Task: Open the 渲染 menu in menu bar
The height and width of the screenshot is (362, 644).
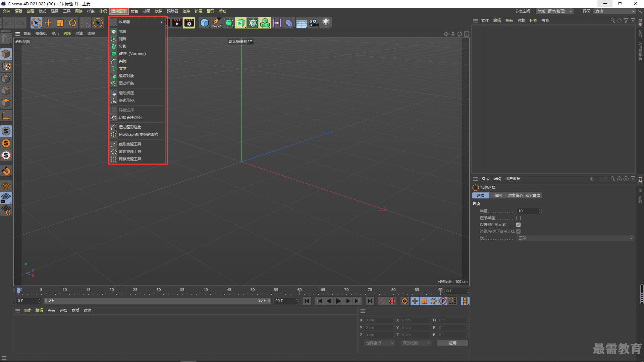Action: (186, 11)
